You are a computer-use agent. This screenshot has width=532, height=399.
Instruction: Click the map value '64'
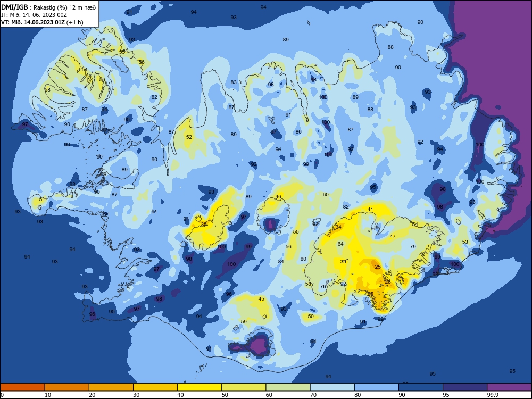pos(340,244)
